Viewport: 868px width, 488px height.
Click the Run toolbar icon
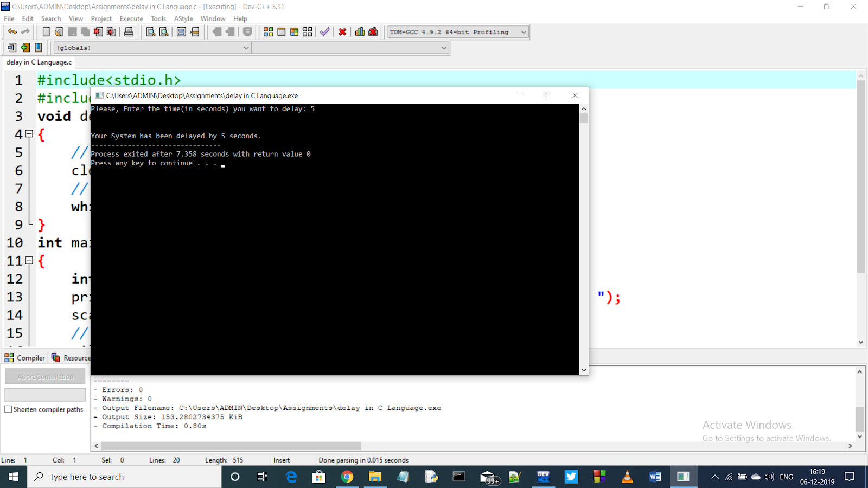coord(280,31)
